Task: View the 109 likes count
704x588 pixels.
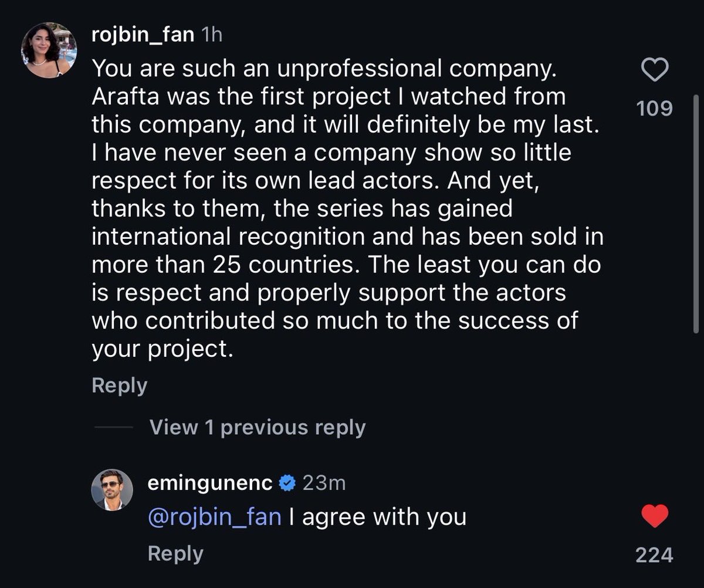Action: (x=655, y=109)
